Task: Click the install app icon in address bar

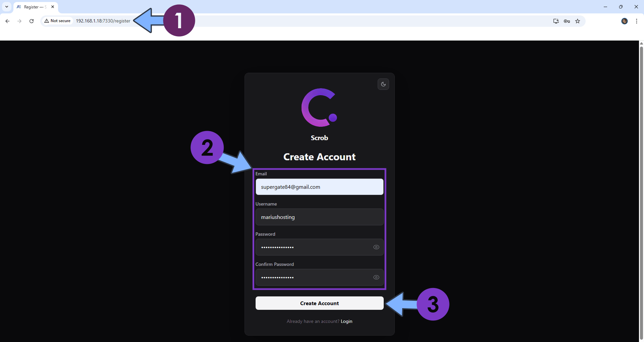Action: pos(556,21)
